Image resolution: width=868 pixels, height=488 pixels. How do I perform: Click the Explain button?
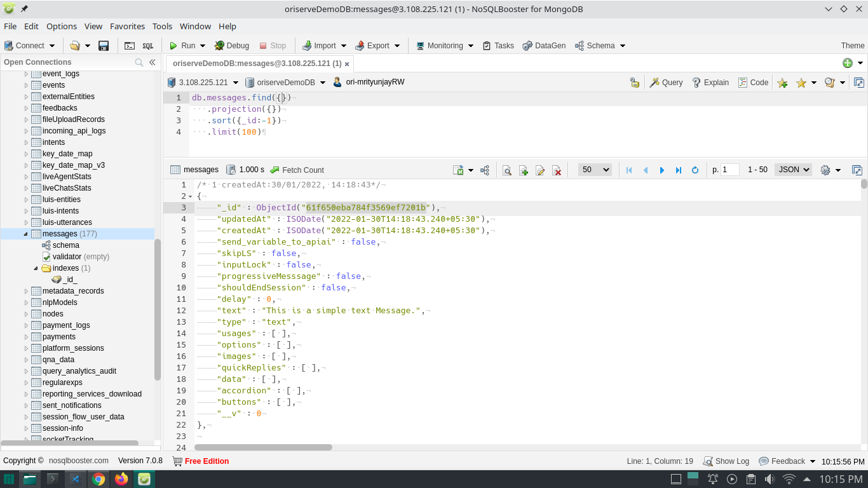pyautogui.click(x=710, y=83)
